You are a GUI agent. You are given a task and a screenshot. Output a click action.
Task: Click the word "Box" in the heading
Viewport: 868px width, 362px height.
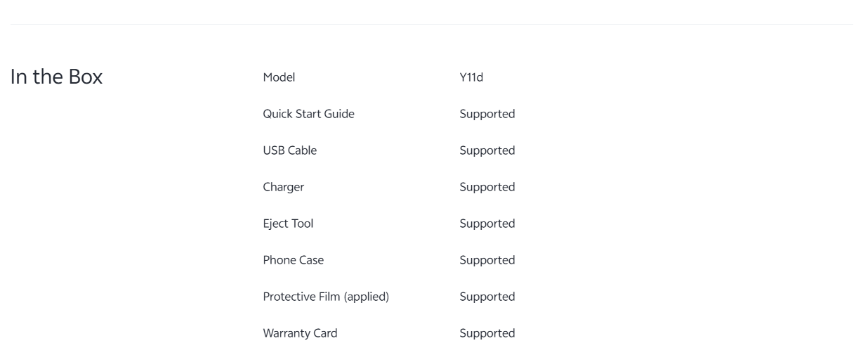(86, 79)
